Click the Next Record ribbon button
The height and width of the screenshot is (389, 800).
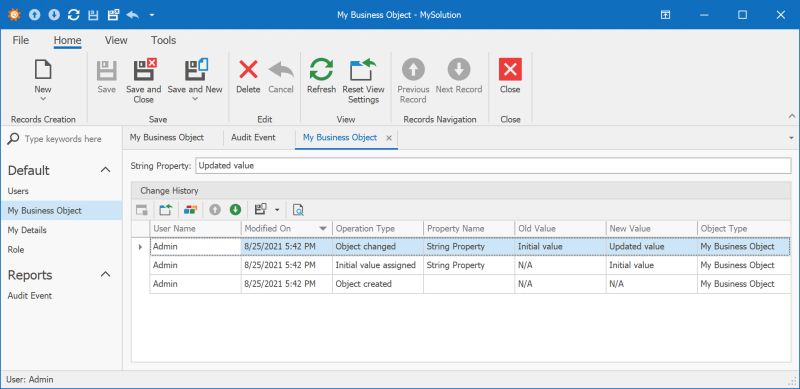tap(459, 77)
